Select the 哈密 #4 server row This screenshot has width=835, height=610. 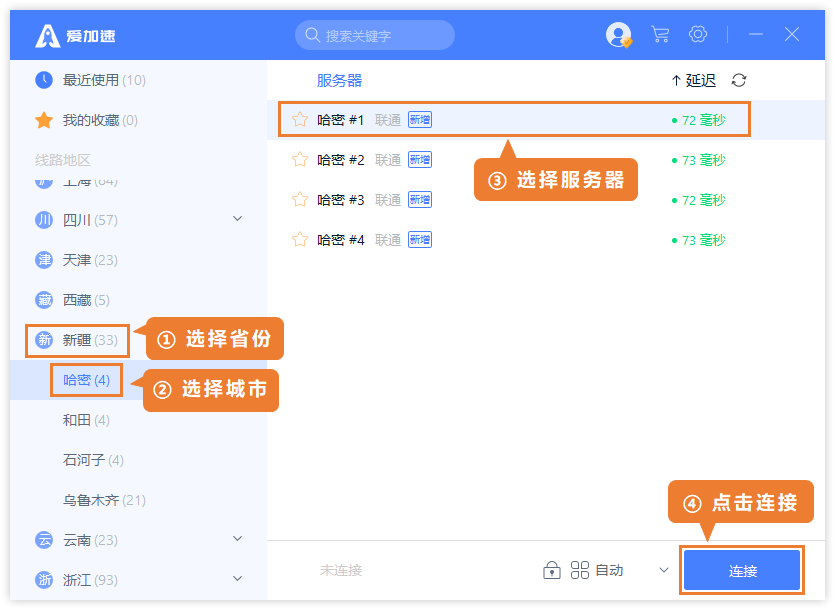pyautogui.click(x=546, y=240)
